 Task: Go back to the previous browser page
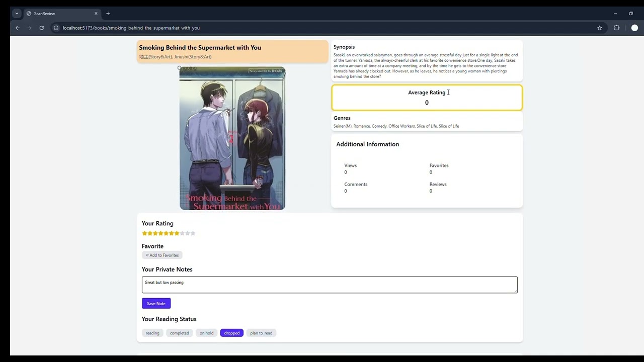(x=18, y=28)
